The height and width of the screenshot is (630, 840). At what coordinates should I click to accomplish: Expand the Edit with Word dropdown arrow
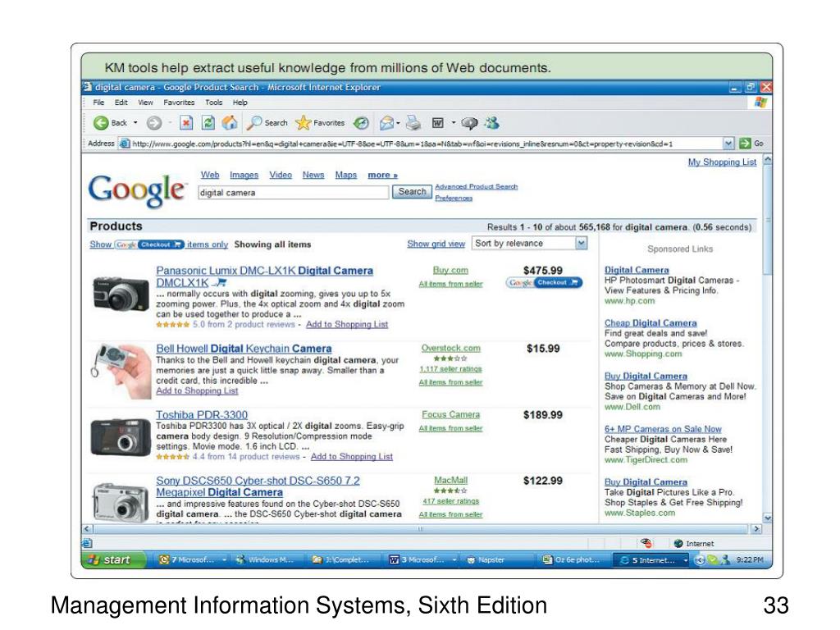[x=453, y=123]
